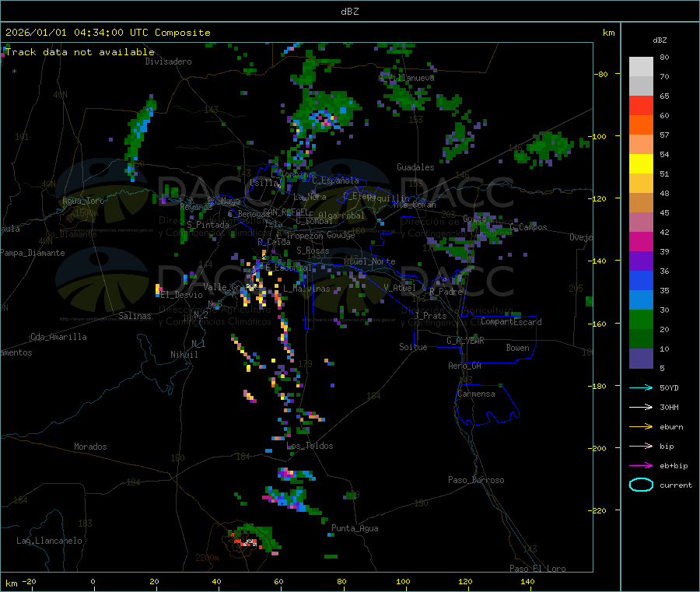Click the Divisadero map label
This screenshot has height=592, width=700.
point(168,61)
